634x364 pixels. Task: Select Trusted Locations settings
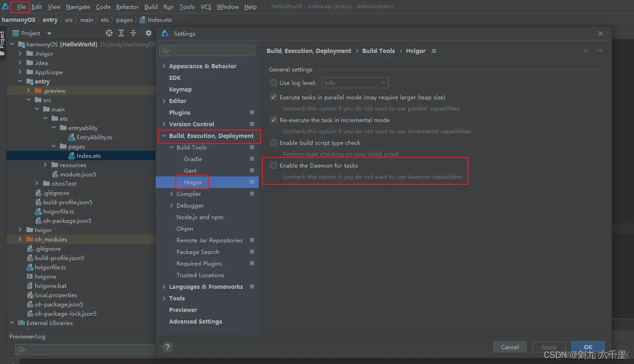point(200,275)
